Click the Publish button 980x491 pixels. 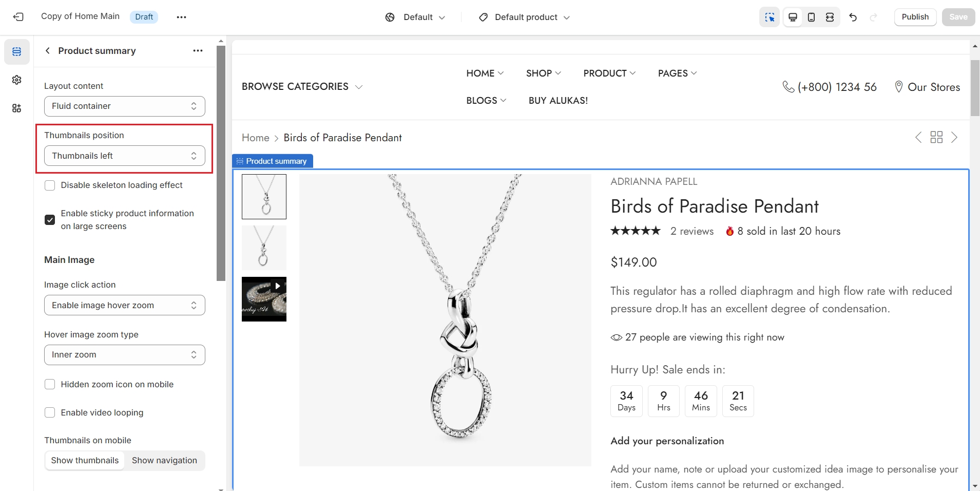tap(915, 17)
